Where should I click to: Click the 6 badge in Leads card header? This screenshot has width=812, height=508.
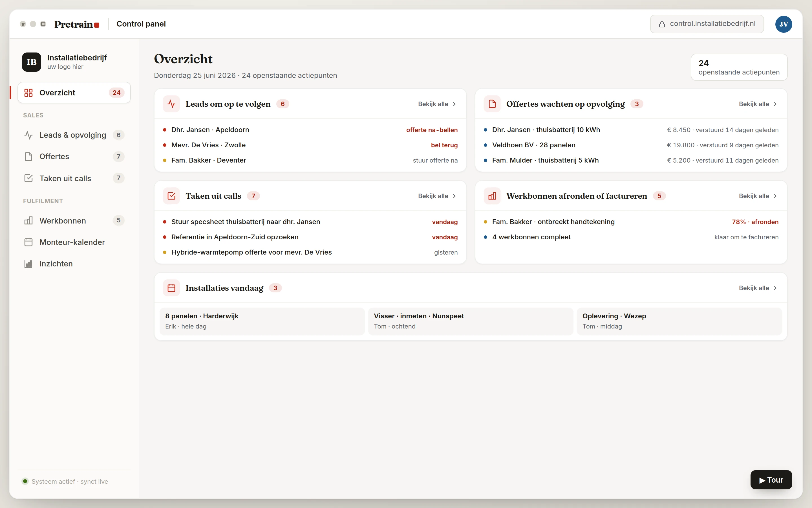(283, 104)
